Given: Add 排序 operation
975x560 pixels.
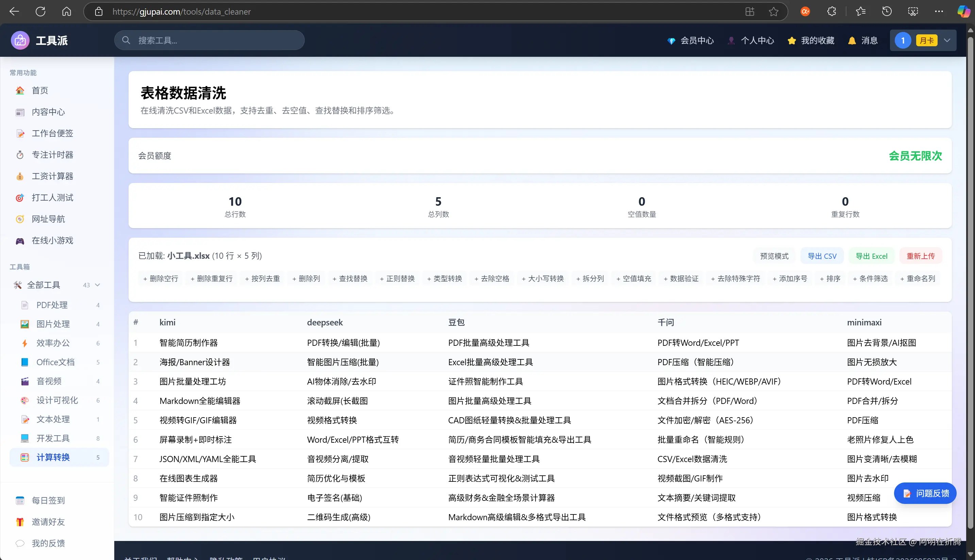Looking at the screenshot, I should (830, 278).
